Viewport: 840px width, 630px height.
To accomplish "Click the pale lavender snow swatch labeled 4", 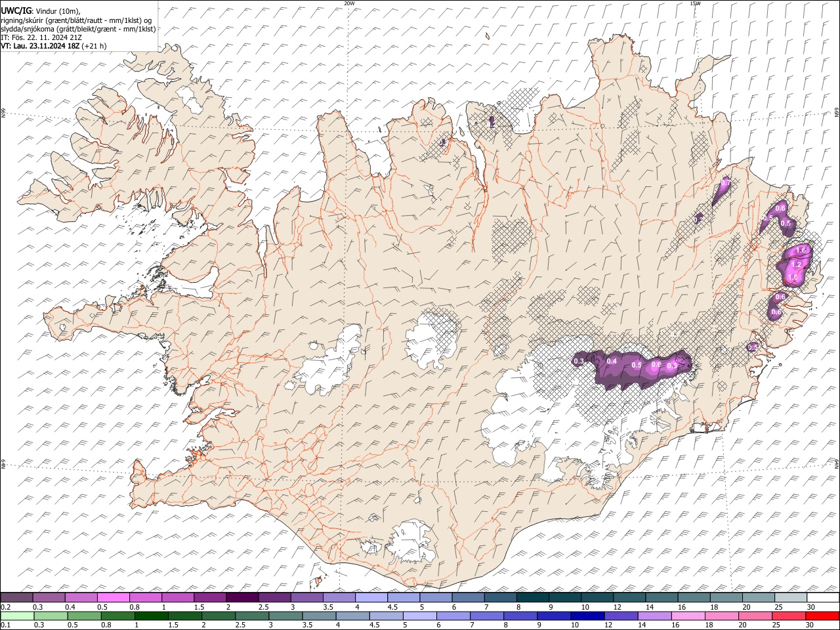I will click(x=371, y=598).
